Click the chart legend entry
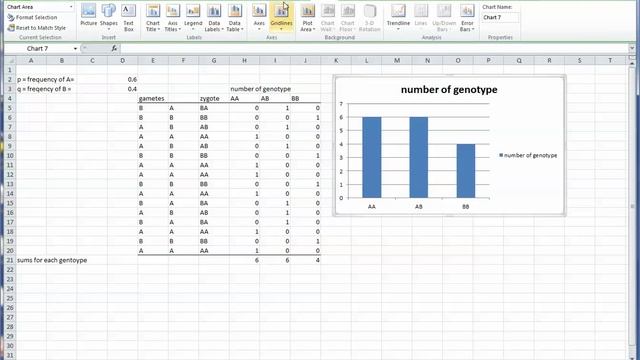 (528, 156)
